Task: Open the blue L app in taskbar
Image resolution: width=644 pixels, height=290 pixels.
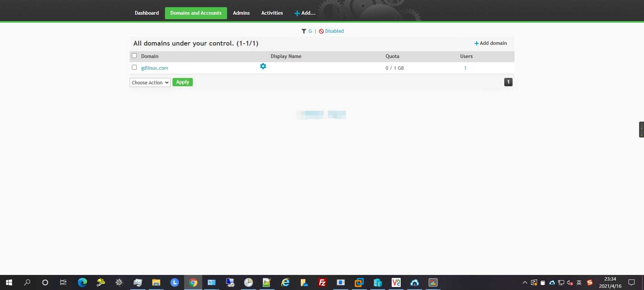Action: (x=174, y=282)
